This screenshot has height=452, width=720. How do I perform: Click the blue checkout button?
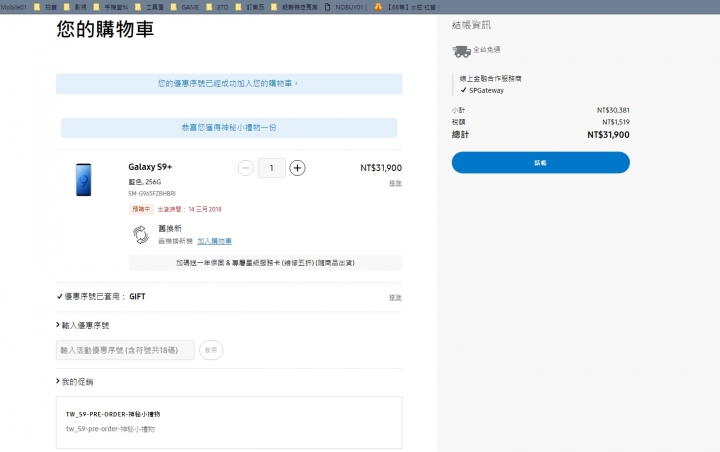[540, 163]
